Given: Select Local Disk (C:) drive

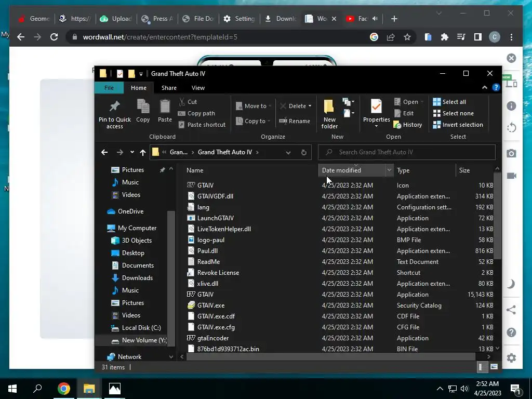Looking at the screenshot, I should coord(141,328).
